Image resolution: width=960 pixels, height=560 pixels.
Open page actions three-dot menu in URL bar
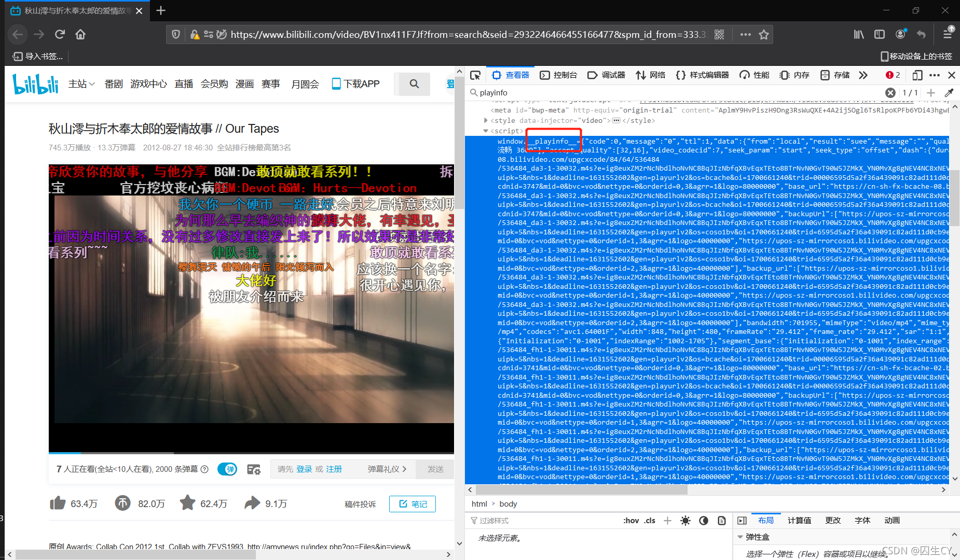coord(746,35)
